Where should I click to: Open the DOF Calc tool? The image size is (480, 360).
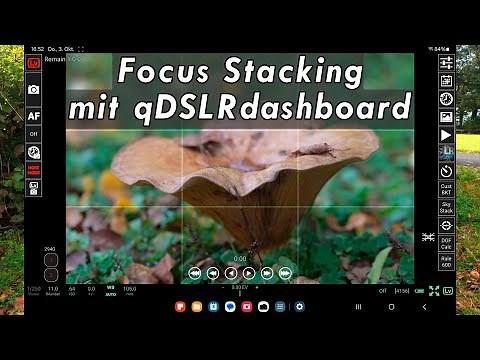tap(446, 244)
